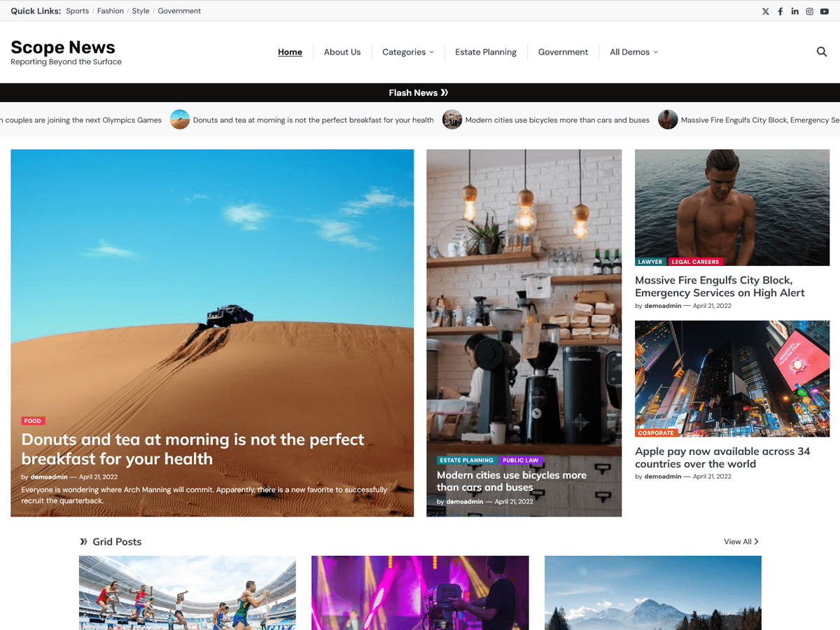Navigate to Estate Planning
The width and height of the screenshot is (840, 630).
tap(486, 52)
